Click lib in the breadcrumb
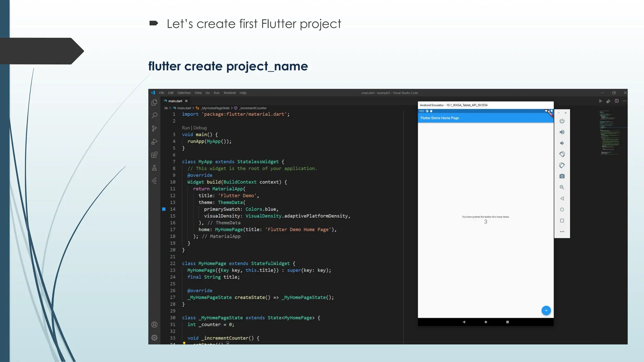644x362 pixels. [x=166, y=108]
